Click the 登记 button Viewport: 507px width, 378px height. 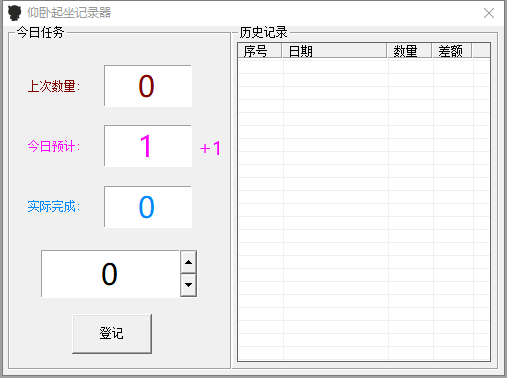[112, 333]
